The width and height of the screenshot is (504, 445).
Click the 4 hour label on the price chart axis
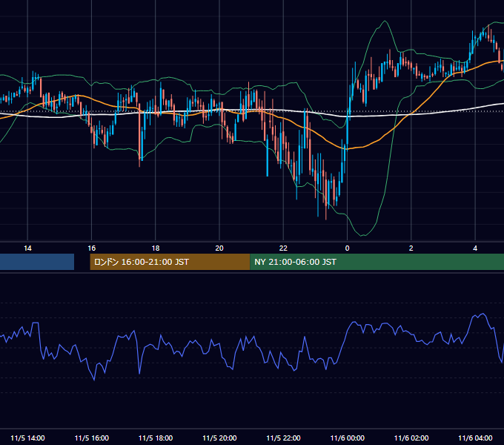click(x=475, y=248)
